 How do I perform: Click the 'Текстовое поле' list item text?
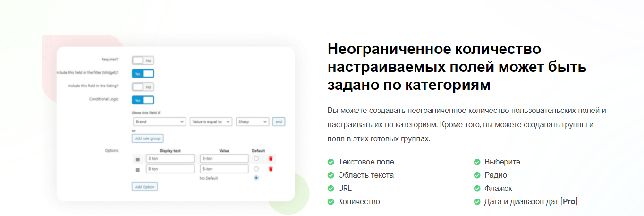coord(366,162)
